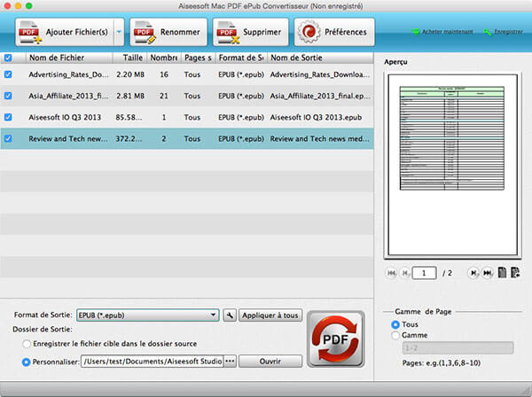Screen dimensions: 532x397
Task: Choose save target in source folder option
Action: pyautogui.click(x=28, y=343)
